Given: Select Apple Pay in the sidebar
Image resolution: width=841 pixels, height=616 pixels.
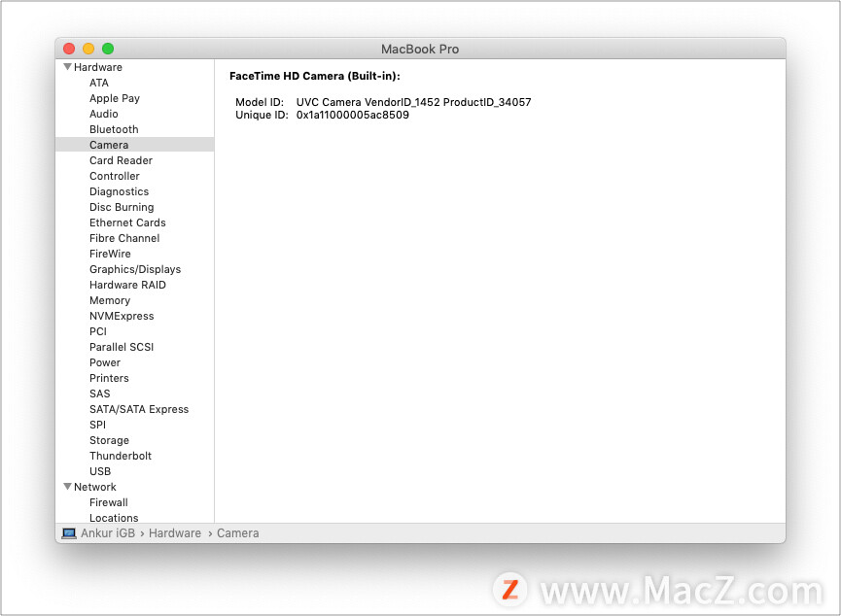Looking at the screenshot, I should click(x=115, y=98).
